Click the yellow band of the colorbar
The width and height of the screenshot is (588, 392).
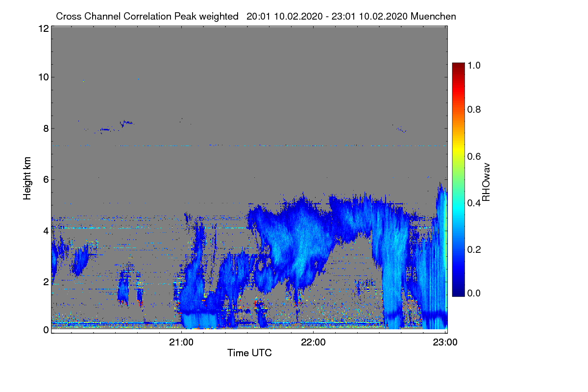(x=458, y=149)
